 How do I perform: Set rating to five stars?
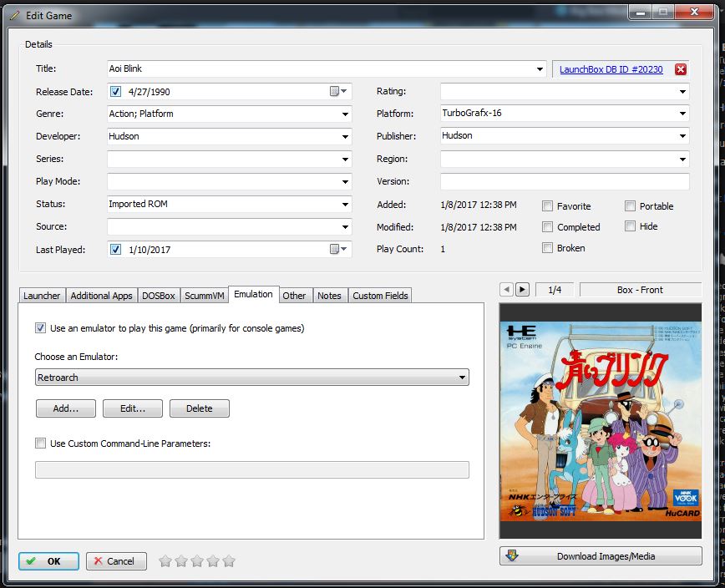point(228,561)
